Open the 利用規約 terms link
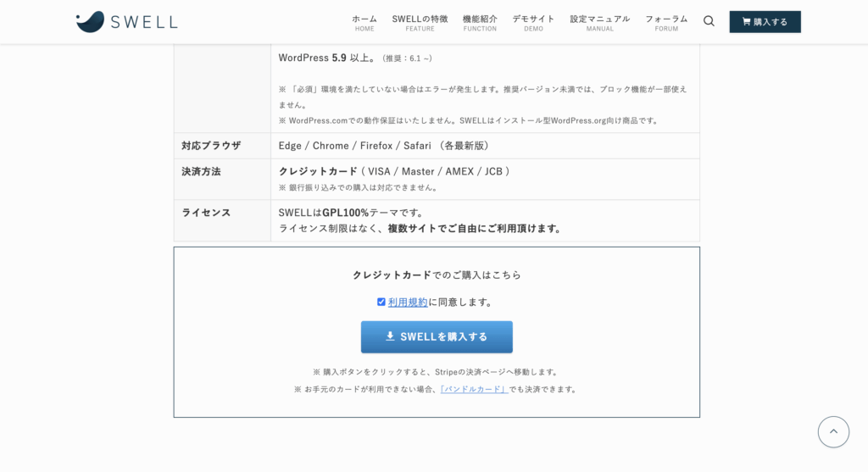The height and width of the screenshot is (472, 868). click(408, 302)
